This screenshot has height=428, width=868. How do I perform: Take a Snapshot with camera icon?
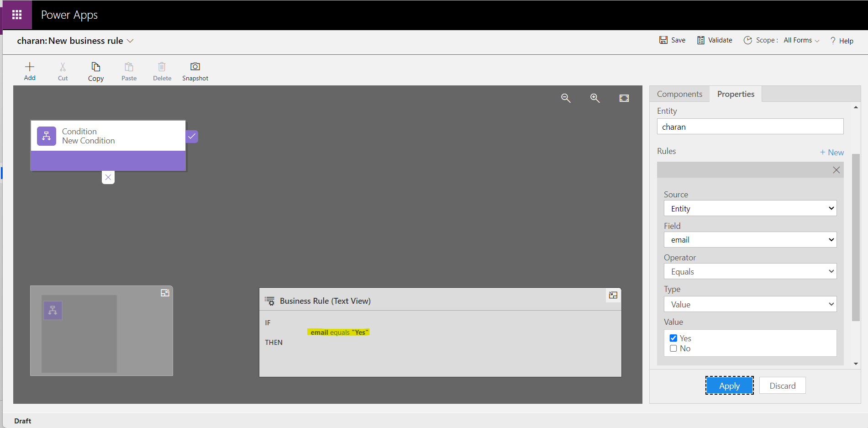click(x=195, y=67)
